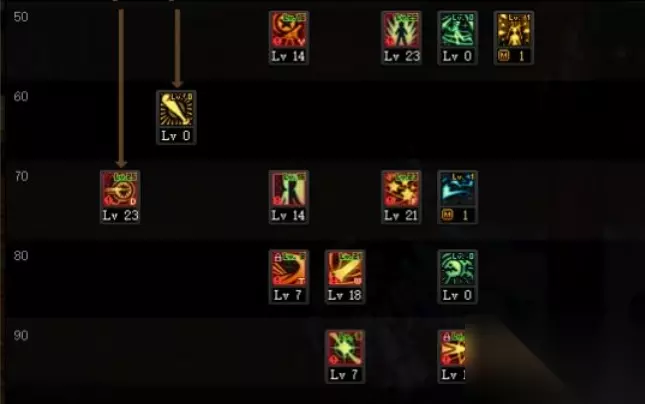
Task: Click the locked orange slash Lv 7 skill
Action: 289,269
